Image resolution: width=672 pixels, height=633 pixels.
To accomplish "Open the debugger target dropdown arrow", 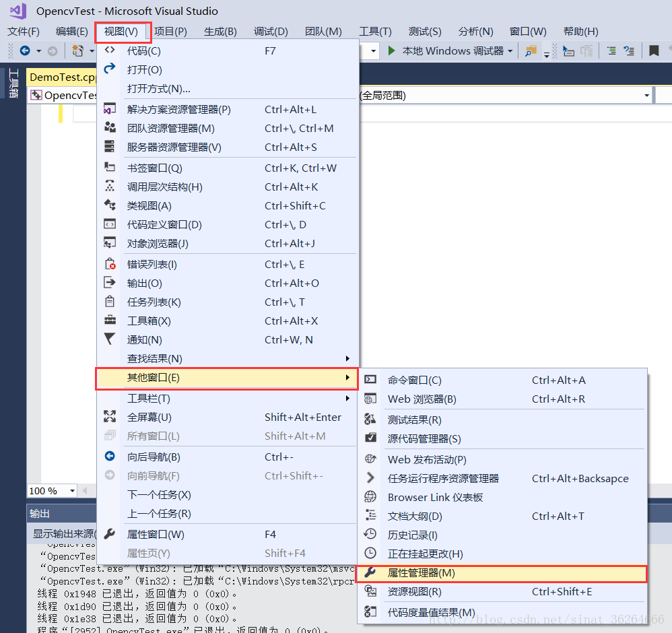I will pyautogui.click(x=510, y=51).
